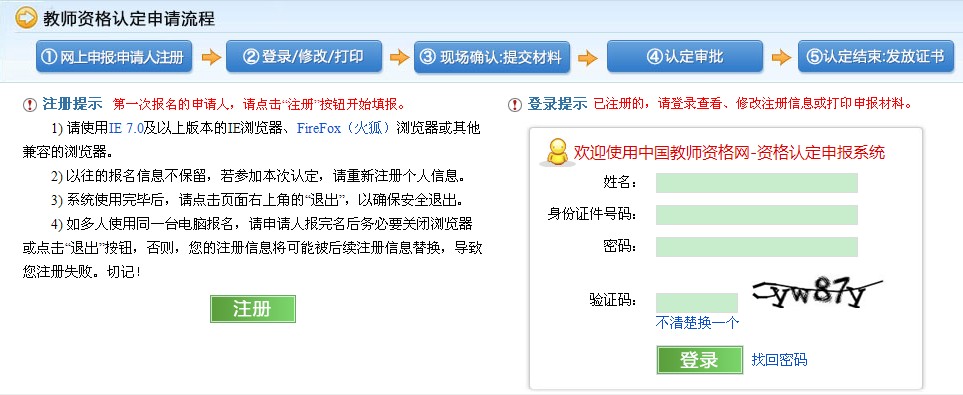Open the 找回密码 link
Image resolution: width=963 pixels, height=395 pixels.
[779, 360]
